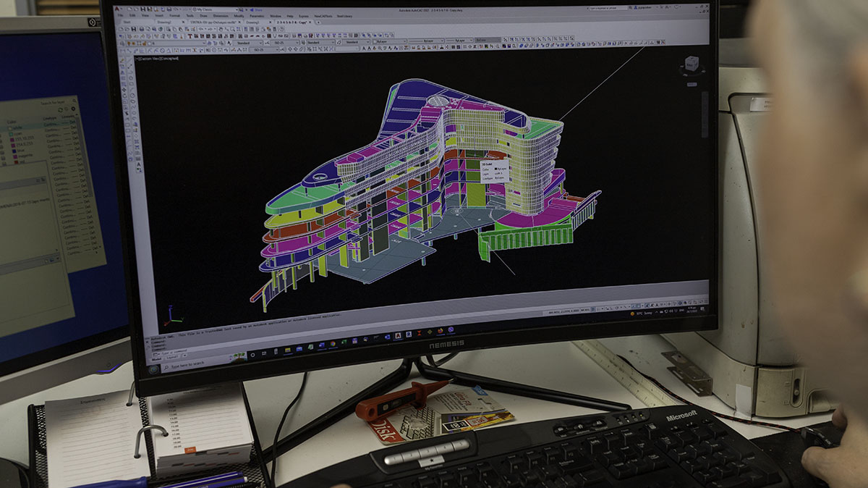Open the table style Standard dropdown

tap(320, 42)
